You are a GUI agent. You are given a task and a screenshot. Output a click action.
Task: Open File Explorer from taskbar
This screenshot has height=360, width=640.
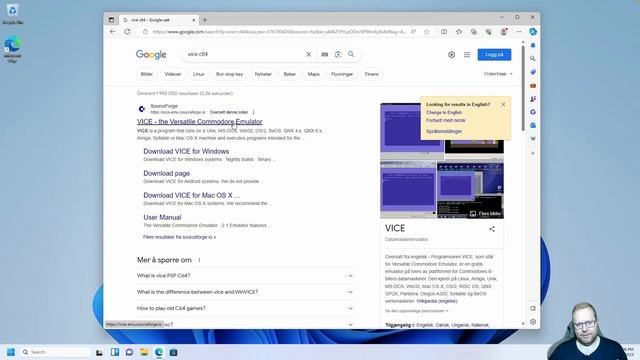click(x=144, y=352)
